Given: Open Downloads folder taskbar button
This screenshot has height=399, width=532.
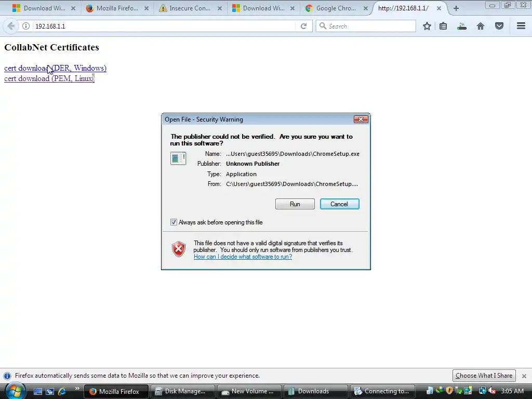Looking at the screenshot, I should [315, 391].
